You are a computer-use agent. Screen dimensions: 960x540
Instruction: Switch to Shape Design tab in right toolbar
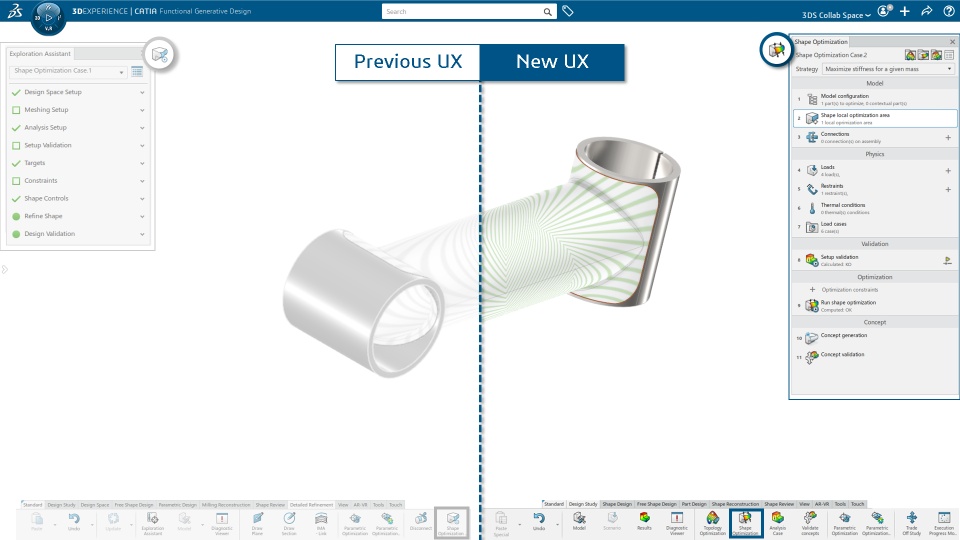click(617, 504)
